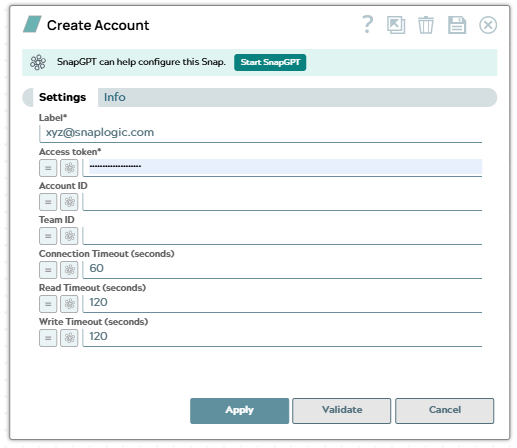Open SnapGPT suggestion icon for Connection Timeout

(69, 270)
